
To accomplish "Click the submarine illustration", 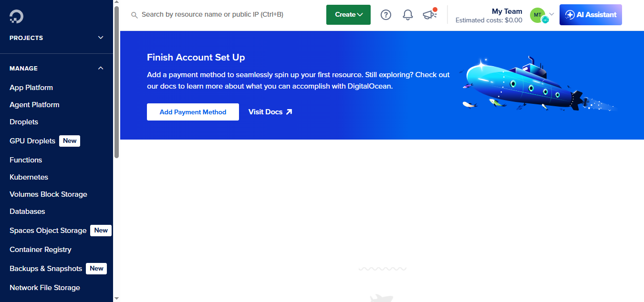I will (x=538, y=84).
